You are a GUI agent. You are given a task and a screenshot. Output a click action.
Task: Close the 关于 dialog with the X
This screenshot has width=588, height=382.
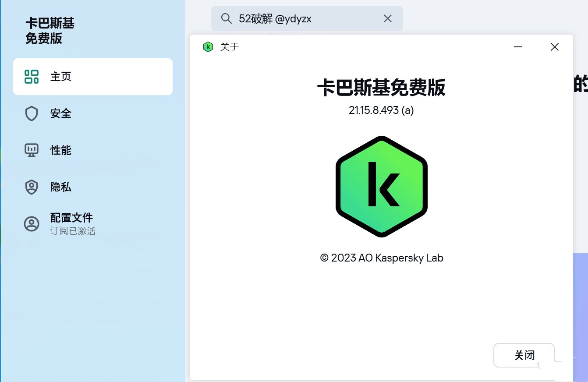click(554, 46)
